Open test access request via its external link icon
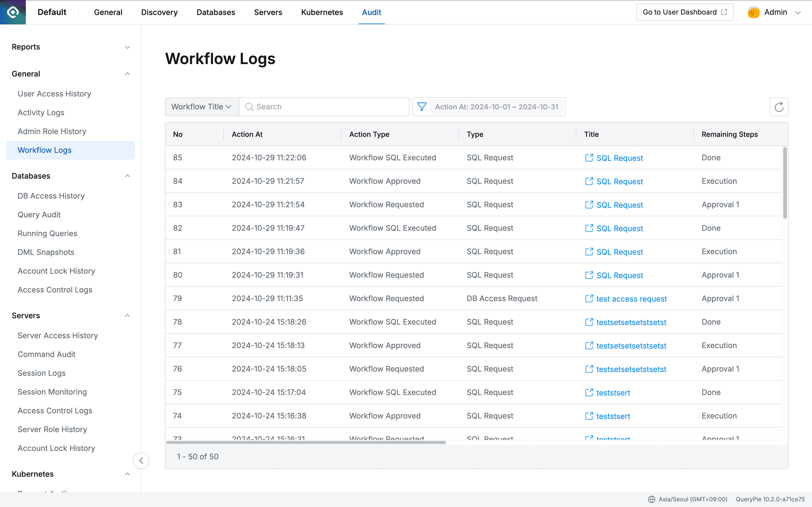 [x=589, y=298]
